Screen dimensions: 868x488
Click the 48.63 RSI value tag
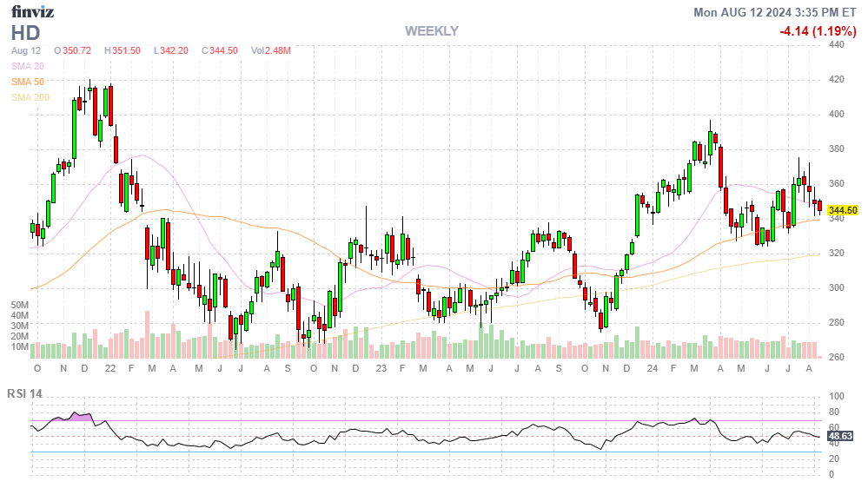(x=841, y=437)
